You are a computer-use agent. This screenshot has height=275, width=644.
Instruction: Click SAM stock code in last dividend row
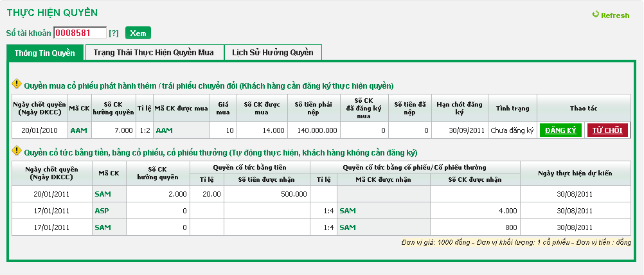(102, 227)
